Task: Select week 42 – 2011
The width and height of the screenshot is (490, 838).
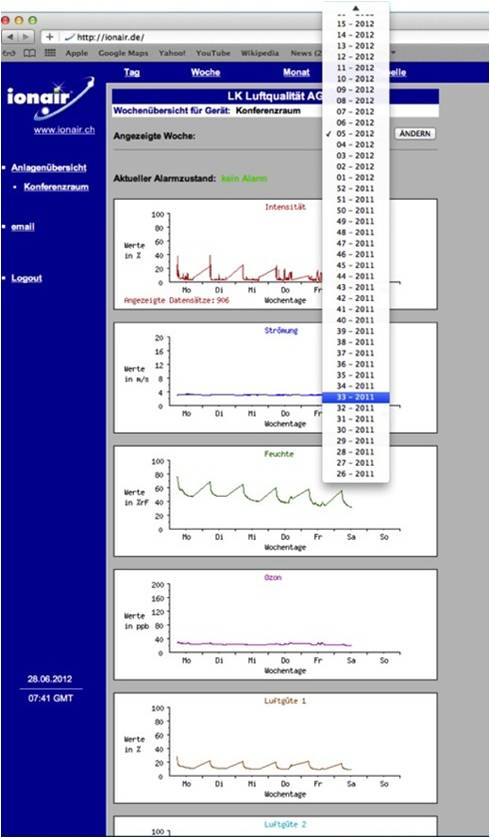Action: coord(356,298)
